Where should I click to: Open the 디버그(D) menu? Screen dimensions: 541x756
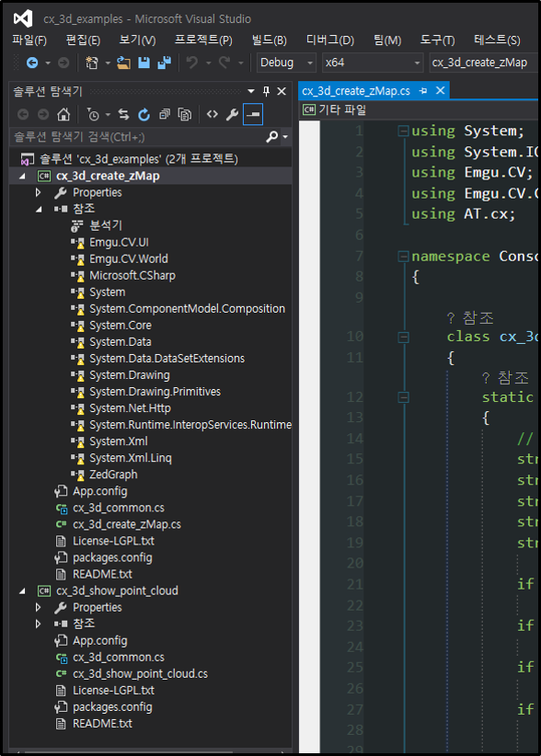[x=330, y=40]
